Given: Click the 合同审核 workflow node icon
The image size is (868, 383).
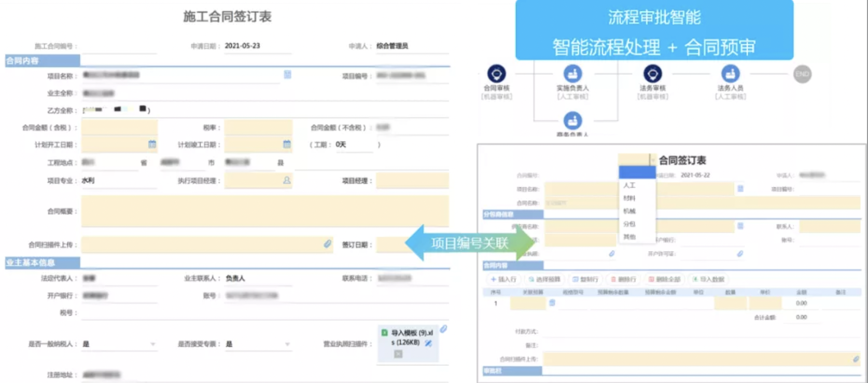Looking at the screenshot, I should point(496,74).
